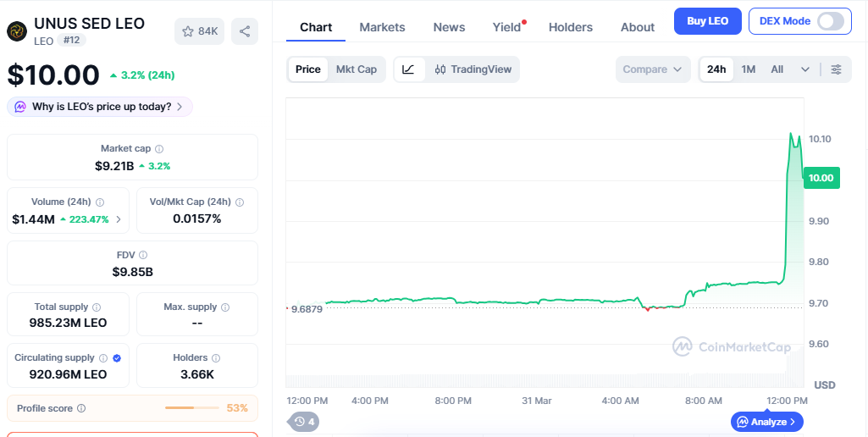Select the All time range
The height and width of the screenshot is (437, 868).
(x=777, y=69)
